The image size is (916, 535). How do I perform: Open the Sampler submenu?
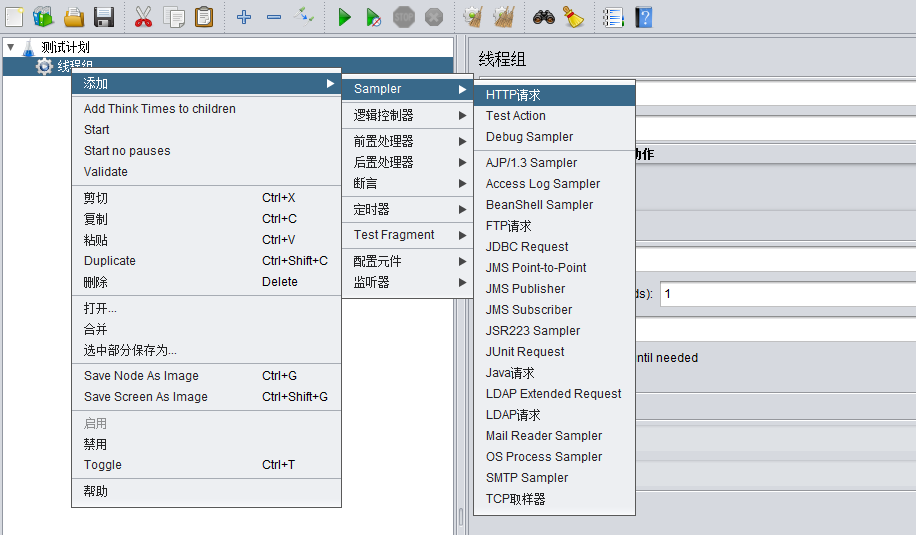[407, 89]
